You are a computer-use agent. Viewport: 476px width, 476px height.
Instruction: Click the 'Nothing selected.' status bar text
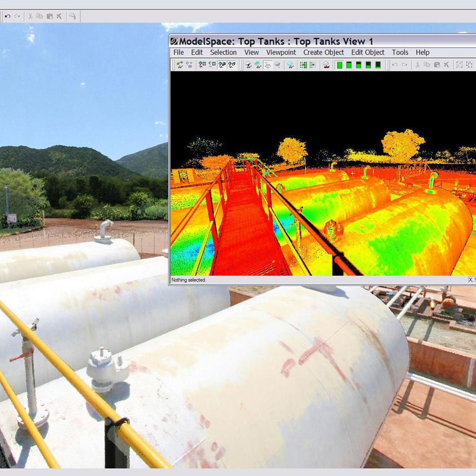coord(189,280)
